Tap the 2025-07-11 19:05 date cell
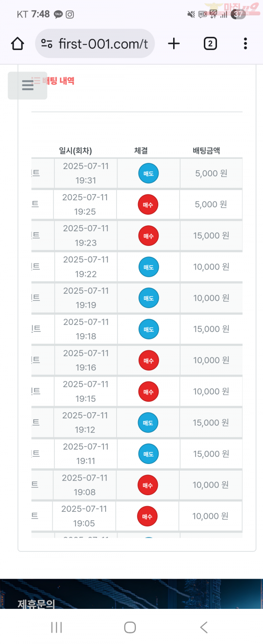 click(84, 516)
